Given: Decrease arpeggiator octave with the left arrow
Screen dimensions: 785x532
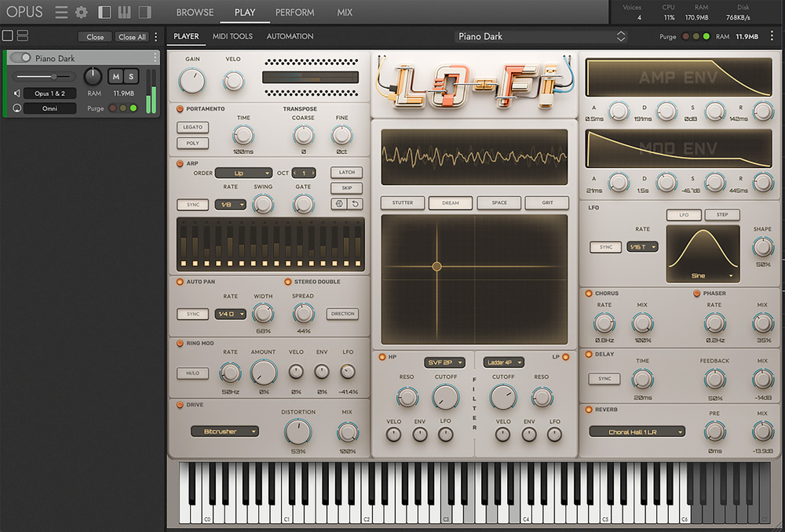Looking at the screenshot, I should [295, 173].
